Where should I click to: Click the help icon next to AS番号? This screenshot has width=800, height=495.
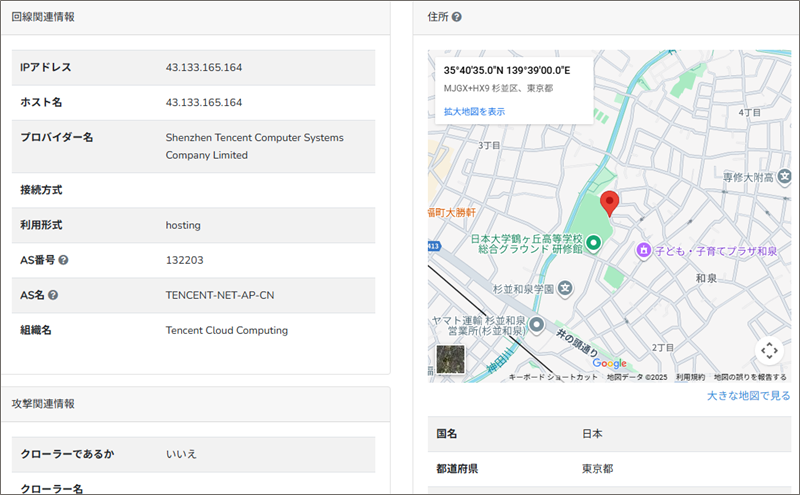click(64, 260)
